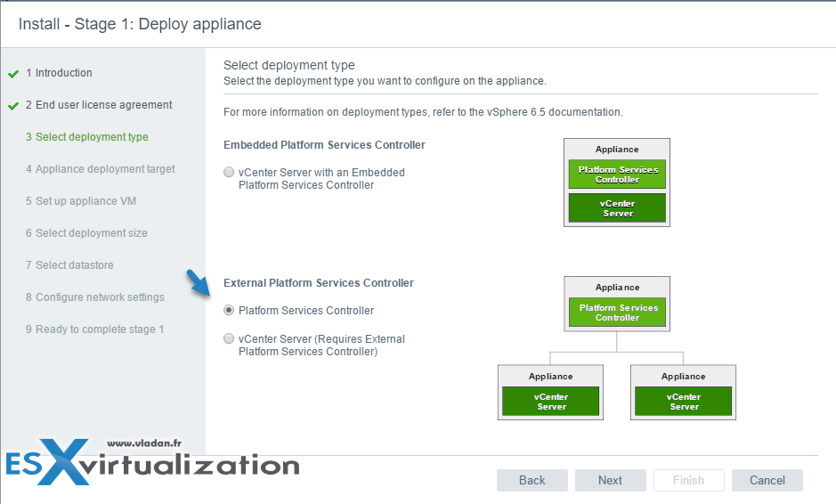The height and width of the screenshot is (504, 836).
Task: Open step 4 Appliance deployment target
Action: (x=101, y=169)
